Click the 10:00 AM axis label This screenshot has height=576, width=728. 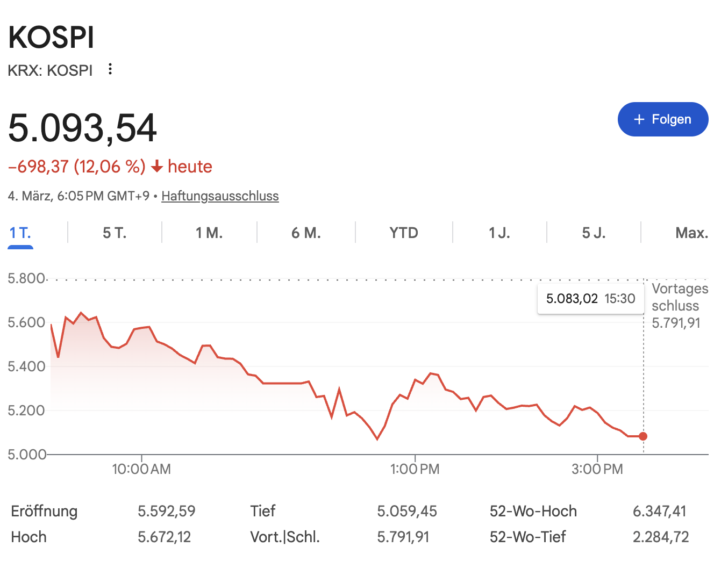[141, 469]
